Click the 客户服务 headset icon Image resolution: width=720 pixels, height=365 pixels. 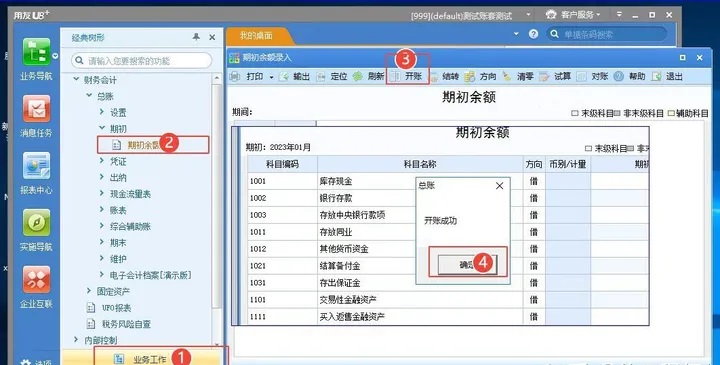pyautogui.click(x=551, y=15)
